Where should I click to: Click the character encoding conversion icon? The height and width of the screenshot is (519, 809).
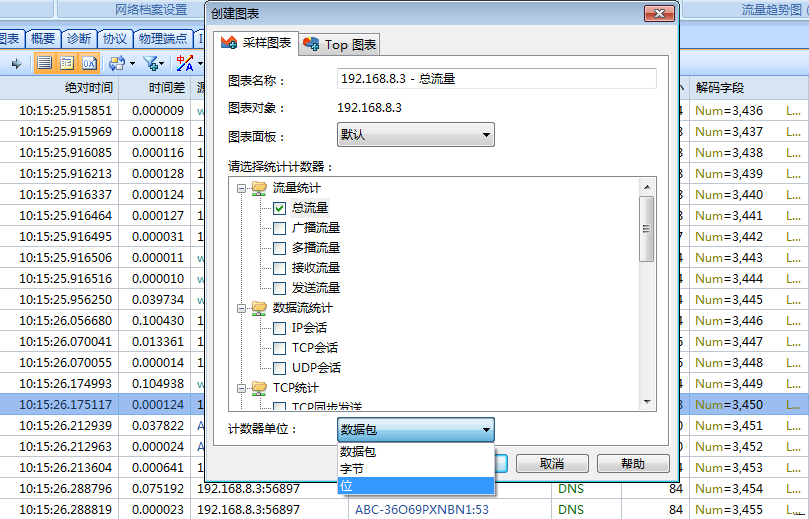[x=185, y=63]
